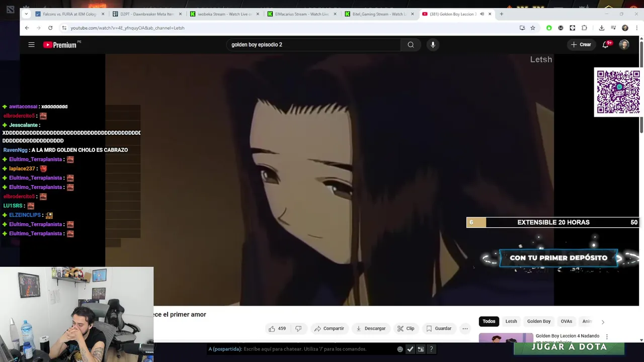Open a new browser tab
644x362 pixels.
[x=501, y=14]
